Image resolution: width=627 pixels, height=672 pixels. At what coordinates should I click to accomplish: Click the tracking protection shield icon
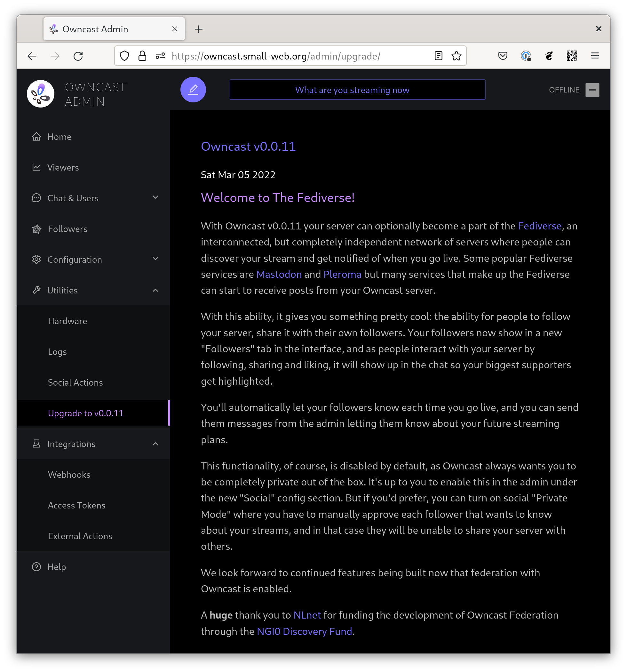(x=124, y=56)
